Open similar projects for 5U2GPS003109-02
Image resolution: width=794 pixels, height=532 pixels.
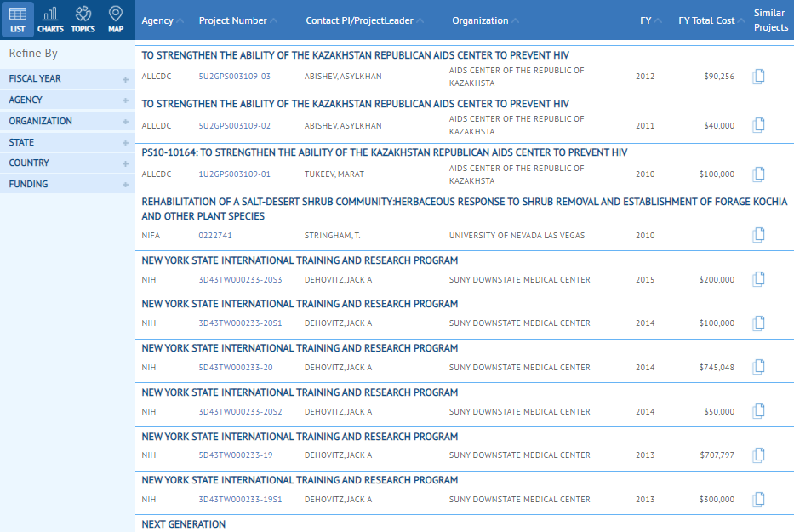758,125
